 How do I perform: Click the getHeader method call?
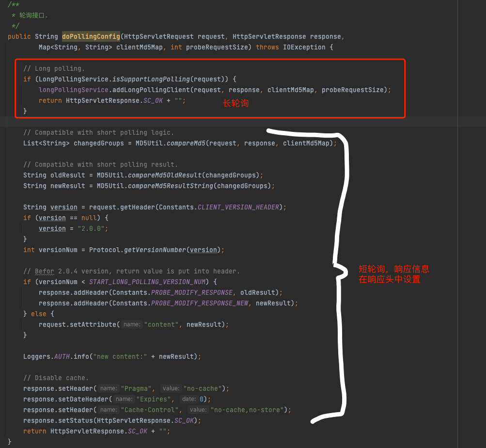pos(137,207)
